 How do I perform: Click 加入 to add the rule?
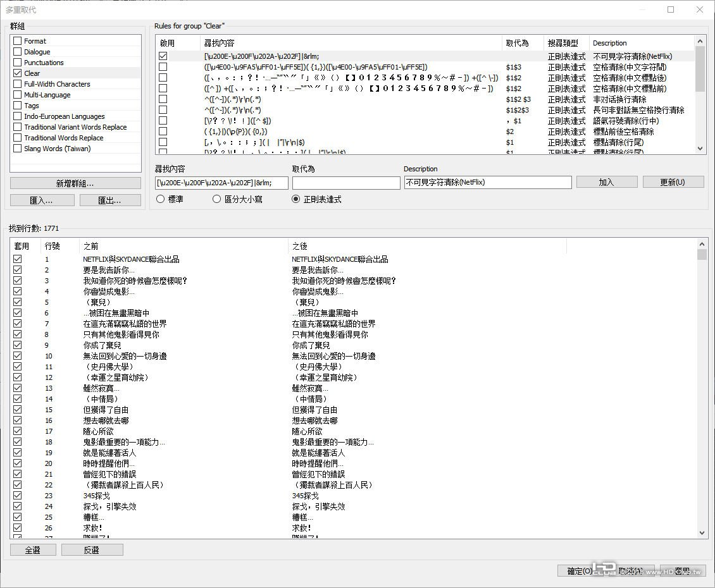[x=606, y=181]
